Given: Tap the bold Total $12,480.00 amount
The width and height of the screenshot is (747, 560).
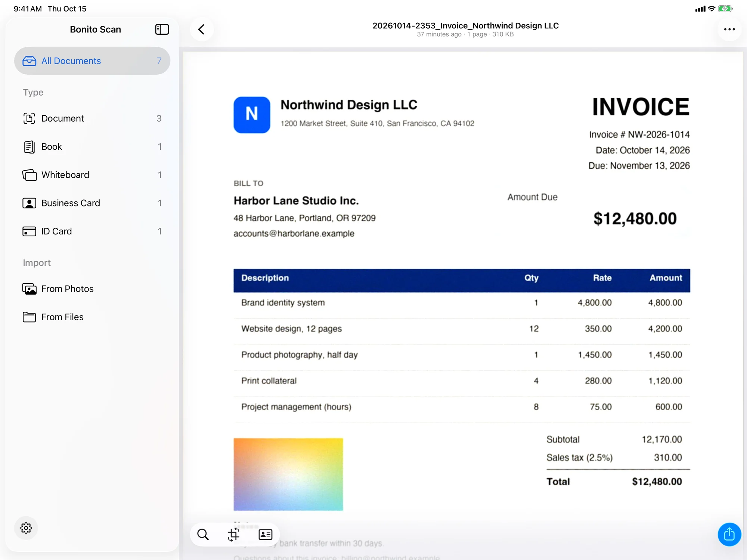Looking at the screenshot, I should (657, 482).
